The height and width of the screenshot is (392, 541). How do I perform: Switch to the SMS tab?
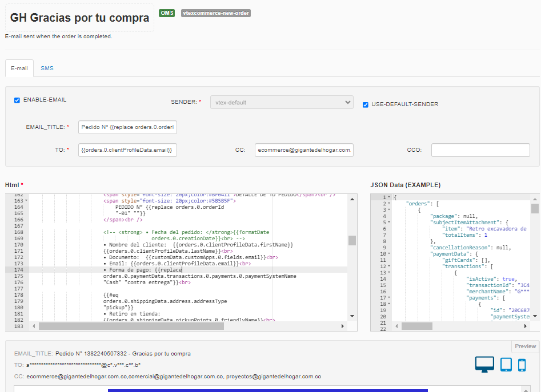click(47, 68)
